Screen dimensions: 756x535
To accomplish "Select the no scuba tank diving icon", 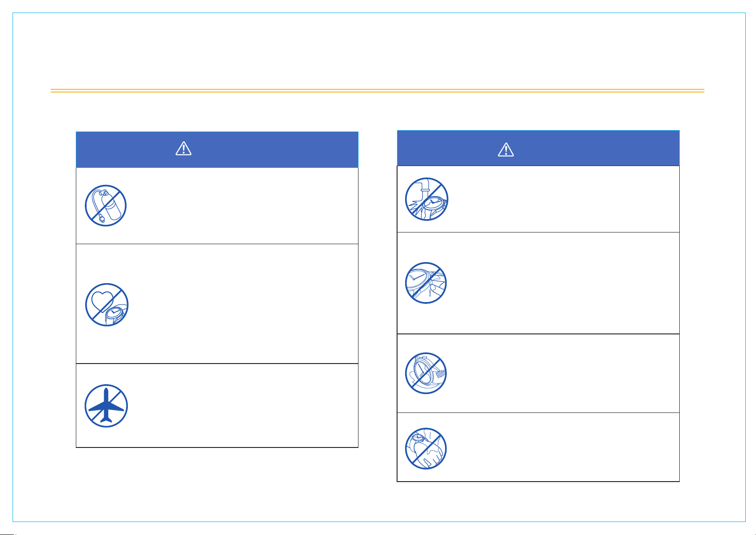I will 106,206.
